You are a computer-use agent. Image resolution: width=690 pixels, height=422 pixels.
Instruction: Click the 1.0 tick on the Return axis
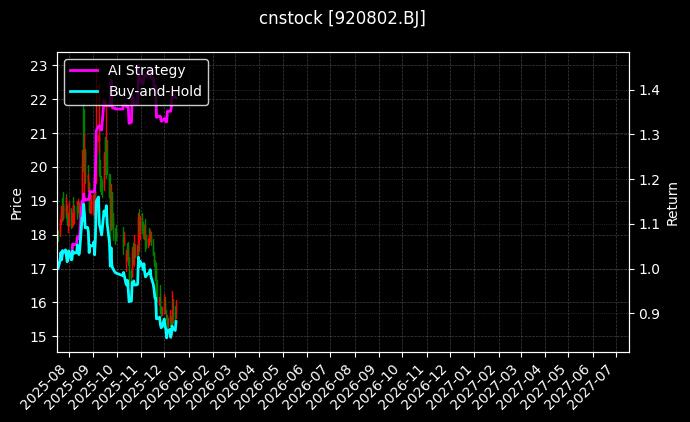pyautogui.click(x=648, y=269)
